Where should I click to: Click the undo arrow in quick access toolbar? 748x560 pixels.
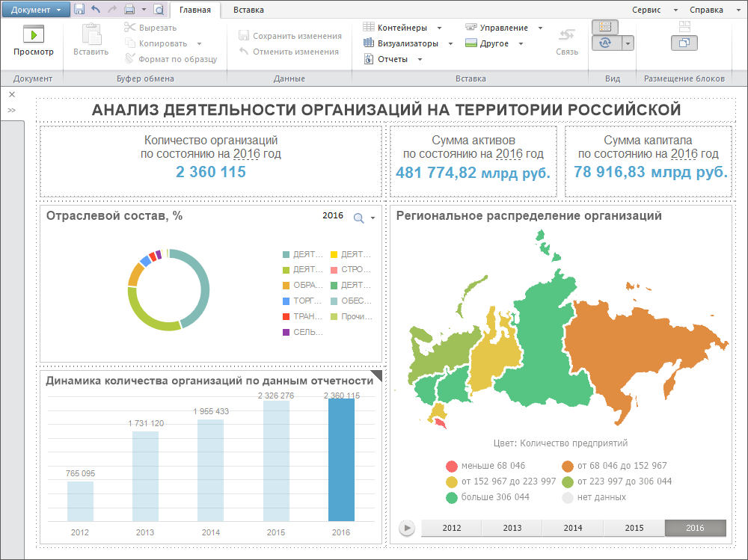pyautogui.click(x=95, y=10)
